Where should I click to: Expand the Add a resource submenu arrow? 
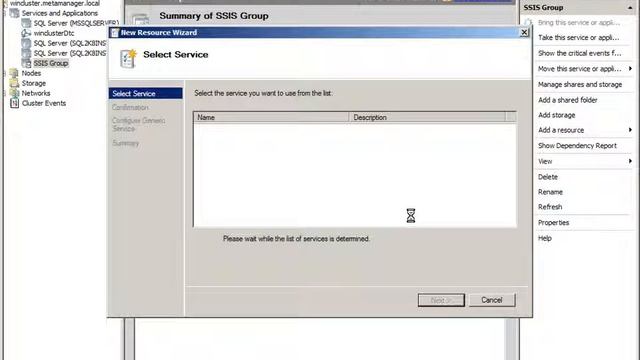(630, 130)
